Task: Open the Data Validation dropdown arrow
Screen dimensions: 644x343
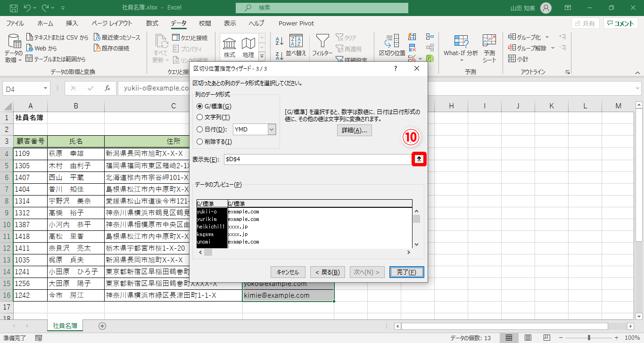Action: [x=420, y=59]
